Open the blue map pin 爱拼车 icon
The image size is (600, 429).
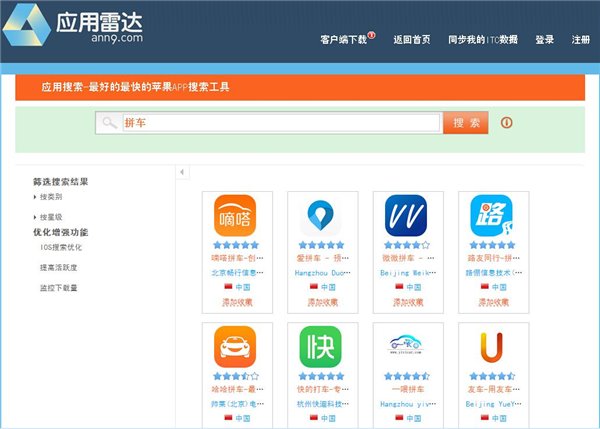(x=321, y=215)
